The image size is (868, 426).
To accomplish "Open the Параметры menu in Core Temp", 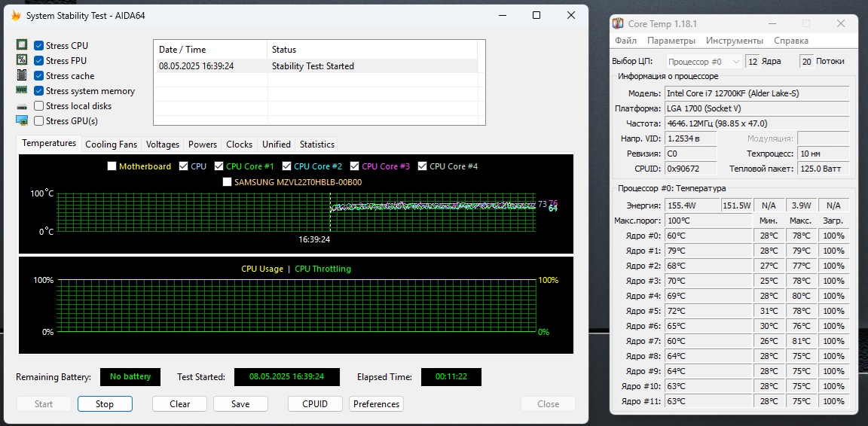I will [x=671, y=41].
